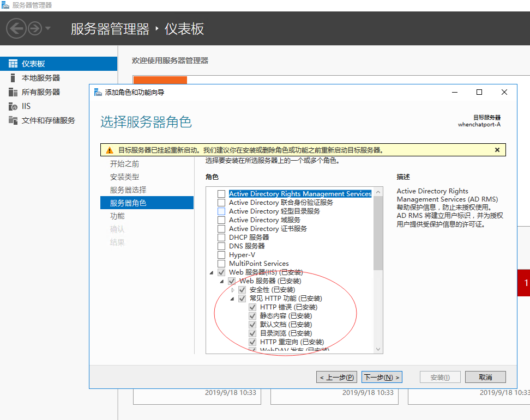Click the yellow warning triangle icon
530x420 pixels.
pos(109,150)
